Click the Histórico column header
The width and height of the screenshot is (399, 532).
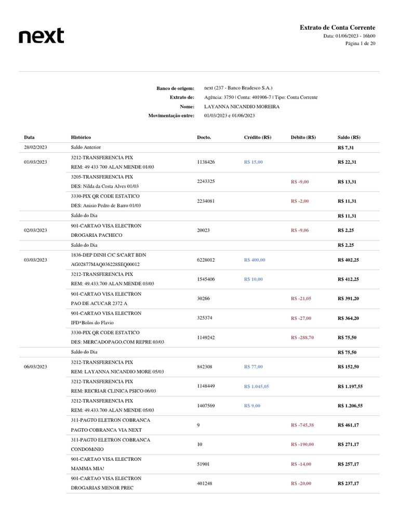tap(81, 137)
